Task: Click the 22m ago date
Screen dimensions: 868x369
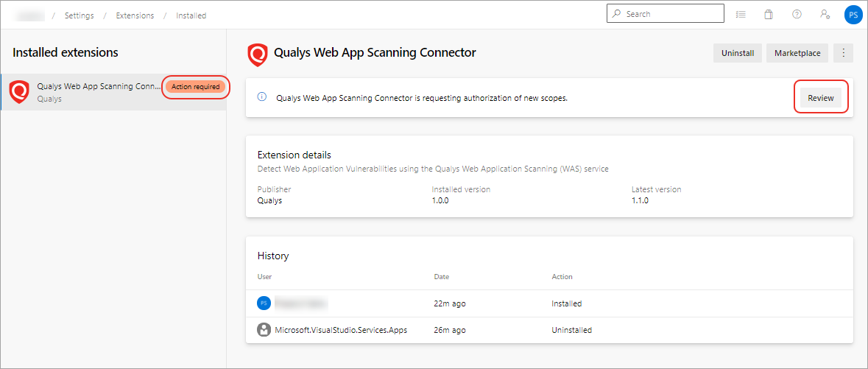Action: (x=450, y=303)
